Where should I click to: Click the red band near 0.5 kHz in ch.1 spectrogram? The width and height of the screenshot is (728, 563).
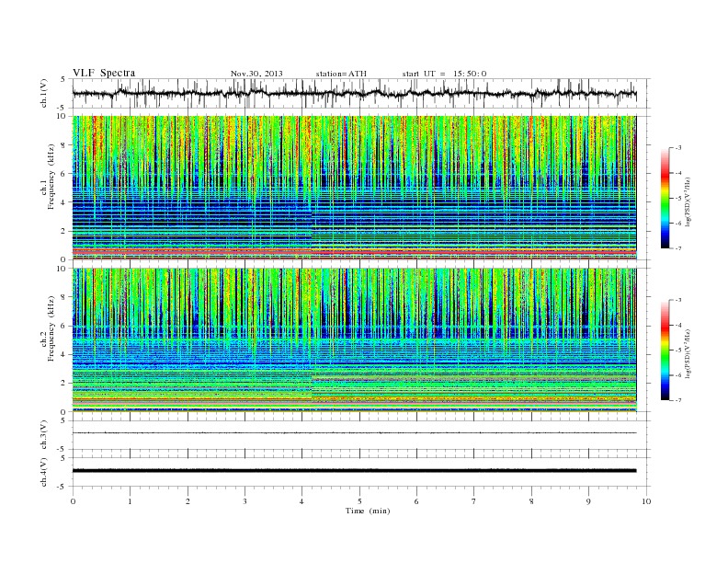tap(355, 251)
